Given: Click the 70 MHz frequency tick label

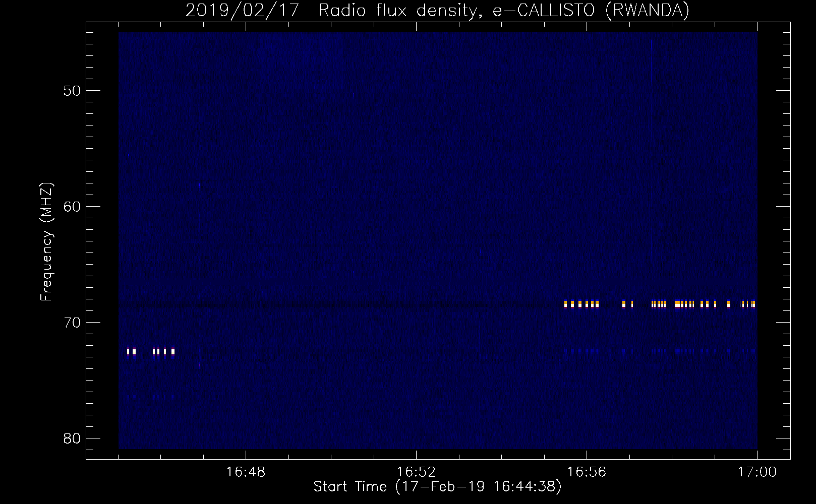Looking at the screenshot, I should coord(72,323).
